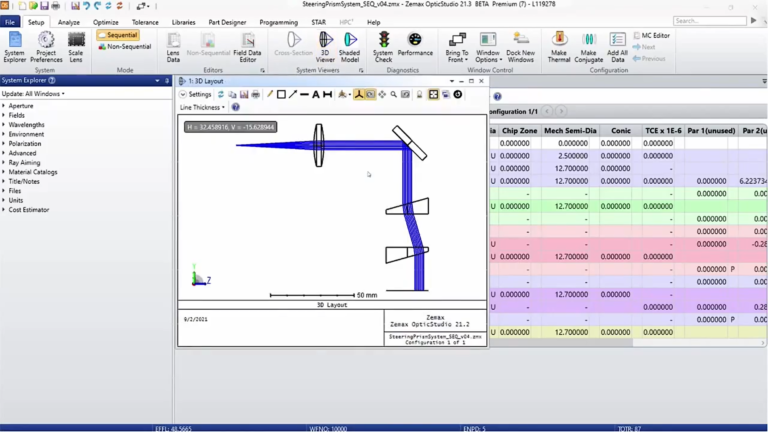The height and width of the screenshot is (432, 768).
Task: Click Ray Aiming in System Explorer
Action: [24, 163]
